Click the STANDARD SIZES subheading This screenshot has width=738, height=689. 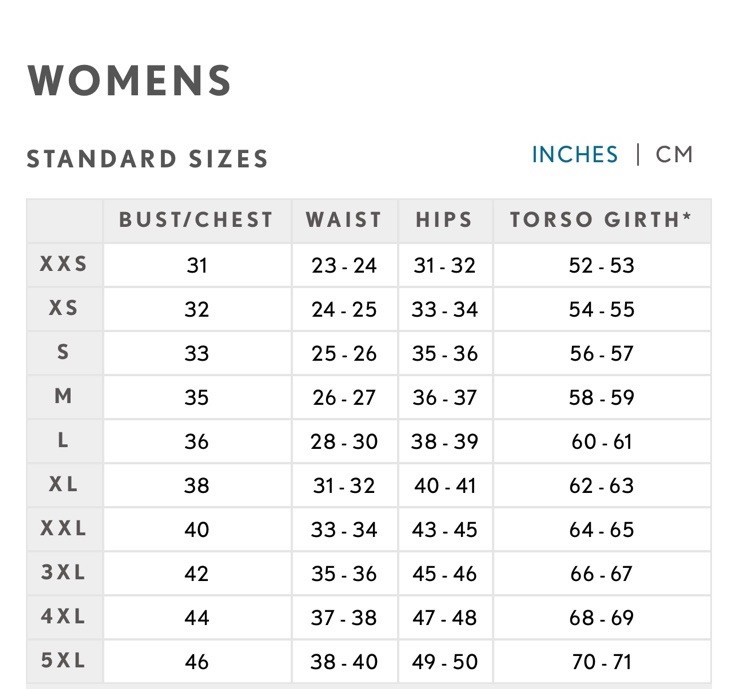click(x=147, y=159)
